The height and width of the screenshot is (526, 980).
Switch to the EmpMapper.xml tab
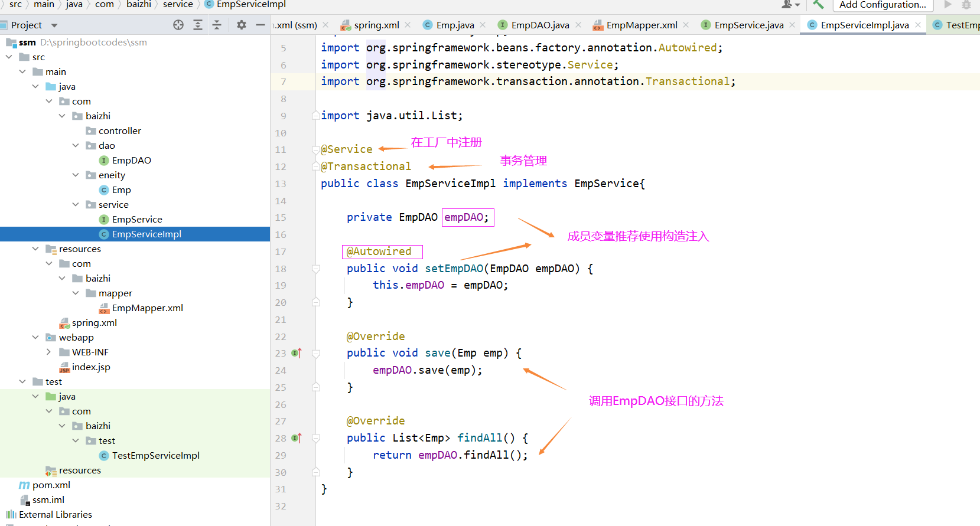point(642,25)
